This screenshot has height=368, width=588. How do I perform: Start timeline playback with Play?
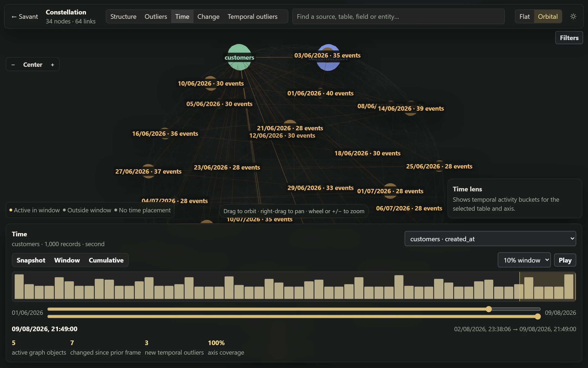coord(565,260)
